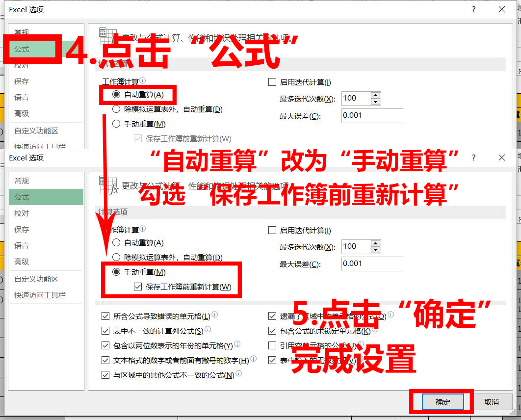521x420 pixels.
Task: Open 高级 category in lower dialog sidebar
Action: coord(46,262)
